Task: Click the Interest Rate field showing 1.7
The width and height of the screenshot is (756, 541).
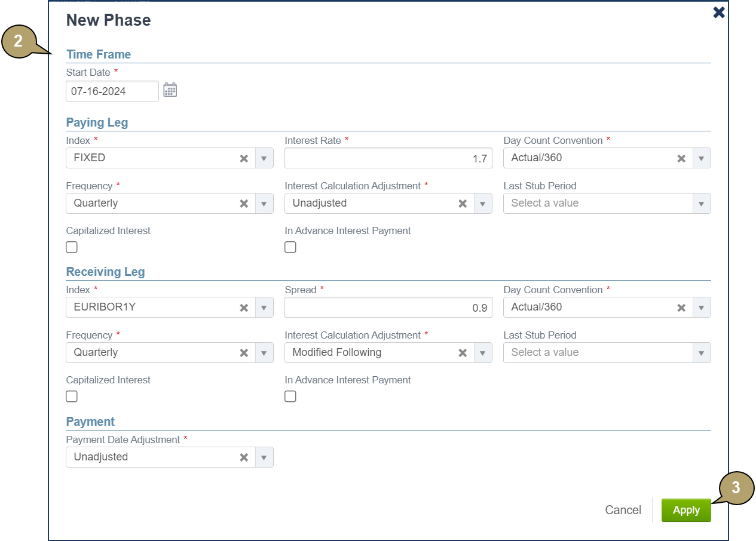Action: click(x=388, y=158)
